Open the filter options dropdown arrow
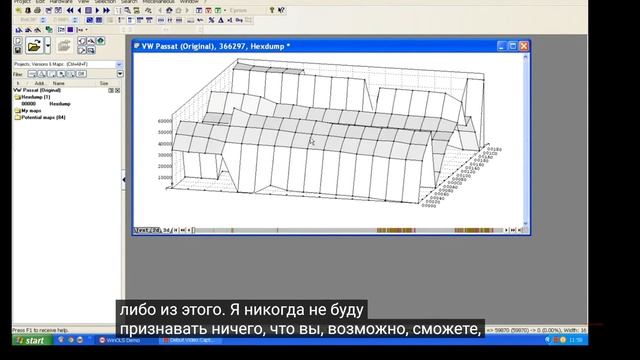The height and width of the screenshot is (360, 640). click(x=120, y=74)
